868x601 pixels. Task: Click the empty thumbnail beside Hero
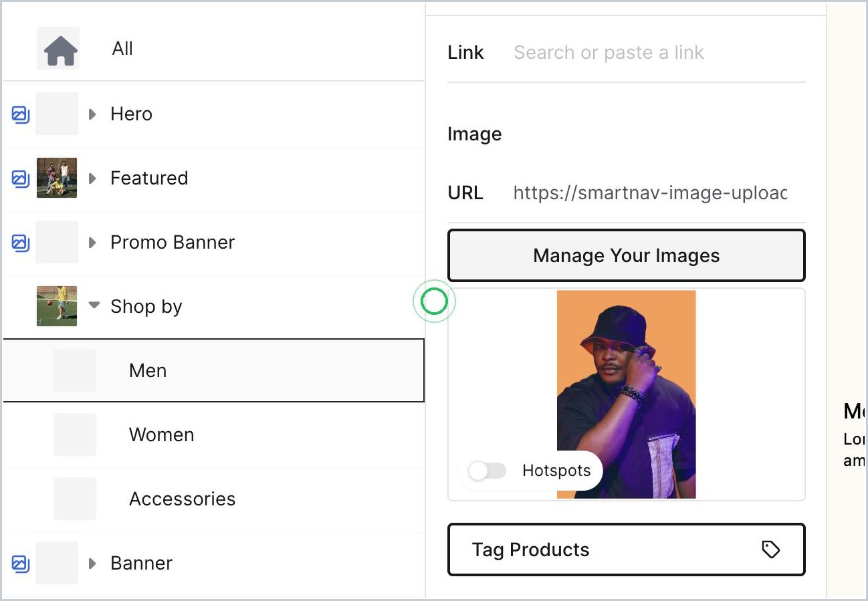57,114
